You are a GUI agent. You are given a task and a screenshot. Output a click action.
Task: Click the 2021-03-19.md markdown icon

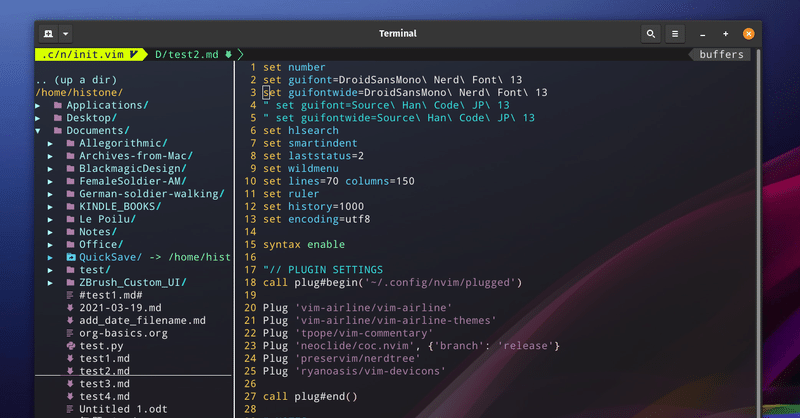coord(70,308)
